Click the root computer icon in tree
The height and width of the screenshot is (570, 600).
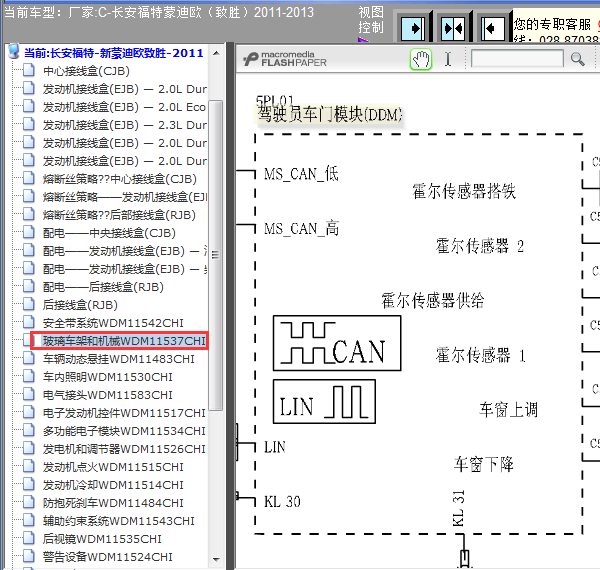tap(13, 53)
